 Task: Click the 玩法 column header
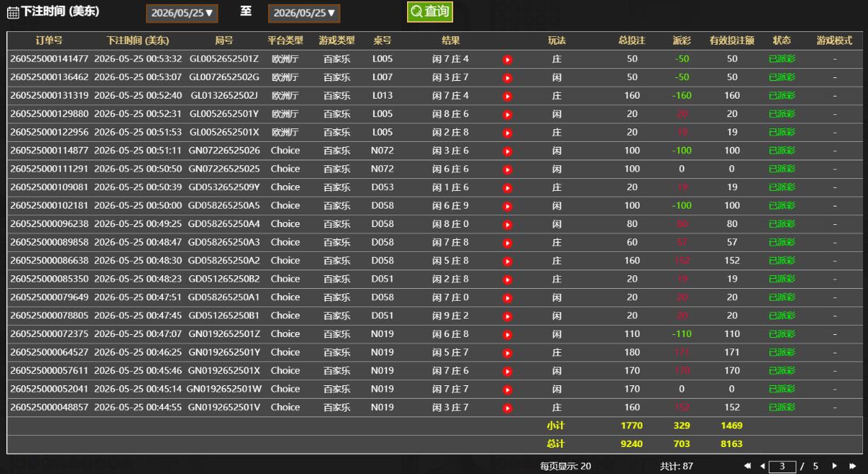click(x=557, y=40)
